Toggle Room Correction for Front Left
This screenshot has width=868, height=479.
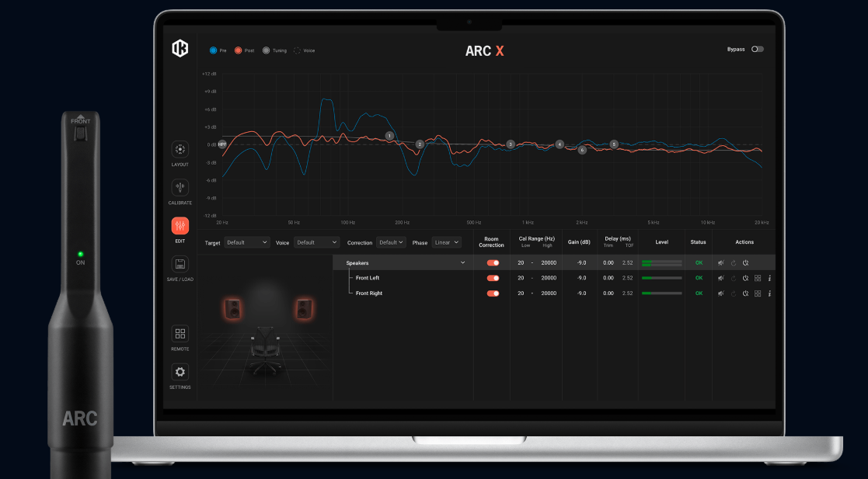pyautogui.click(x=493, y=278)
